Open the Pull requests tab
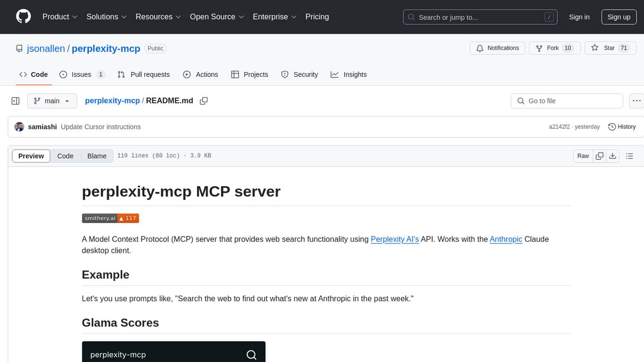Image resolution: width=644 pixels, height=362 pixels. tap(143, 74)
